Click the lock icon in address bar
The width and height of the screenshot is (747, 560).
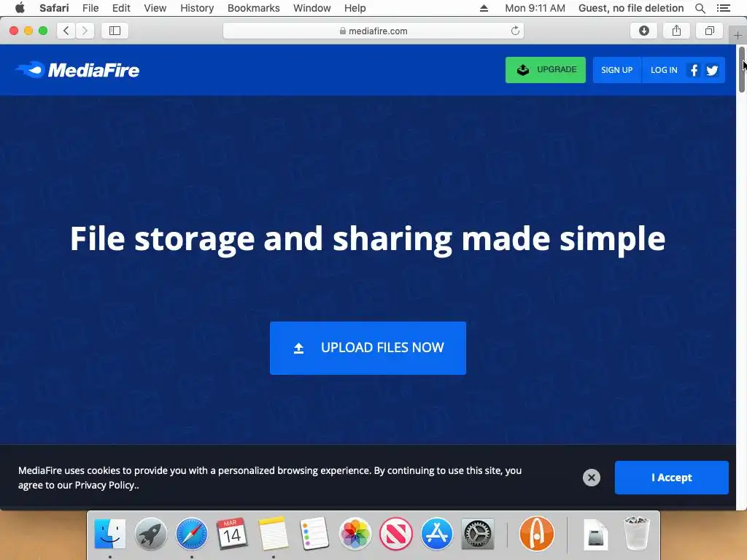[343, 31]
